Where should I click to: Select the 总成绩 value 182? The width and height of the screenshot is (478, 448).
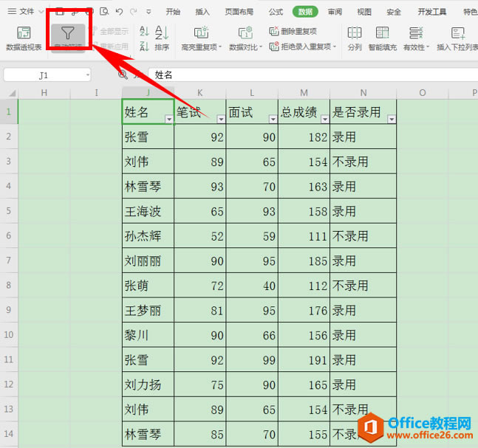[x=304, y=137]
